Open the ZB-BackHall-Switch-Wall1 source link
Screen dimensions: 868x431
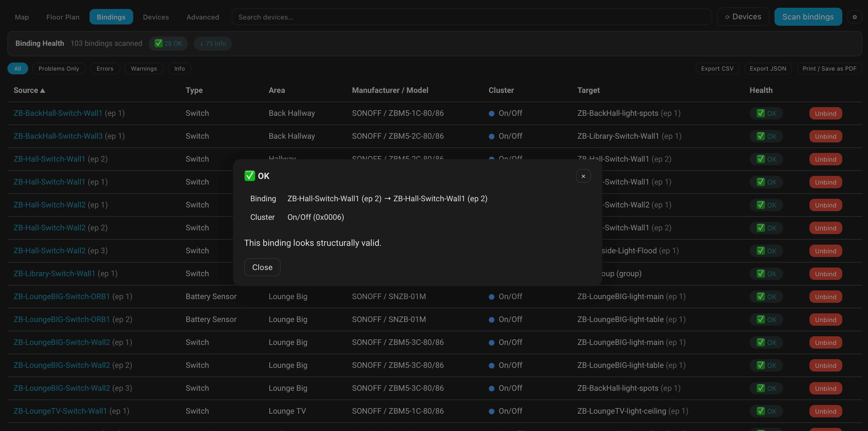coord(58,113)
